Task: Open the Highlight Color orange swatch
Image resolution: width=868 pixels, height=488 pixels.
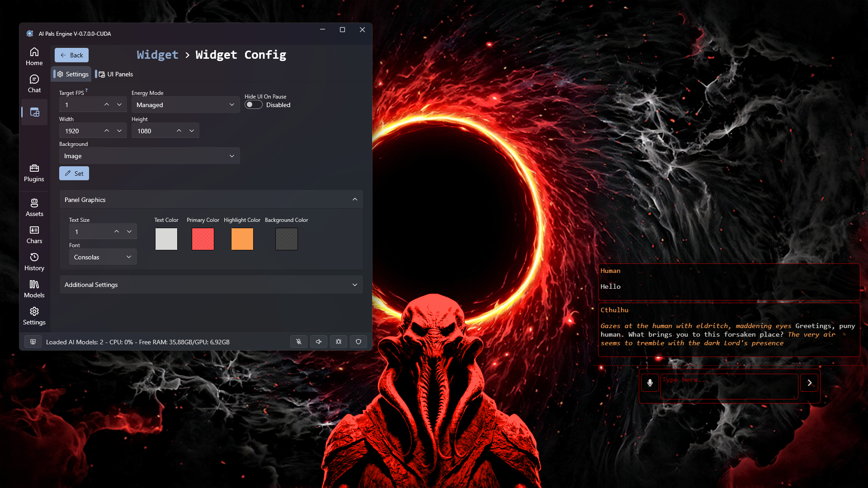Action: coord(242,239)
